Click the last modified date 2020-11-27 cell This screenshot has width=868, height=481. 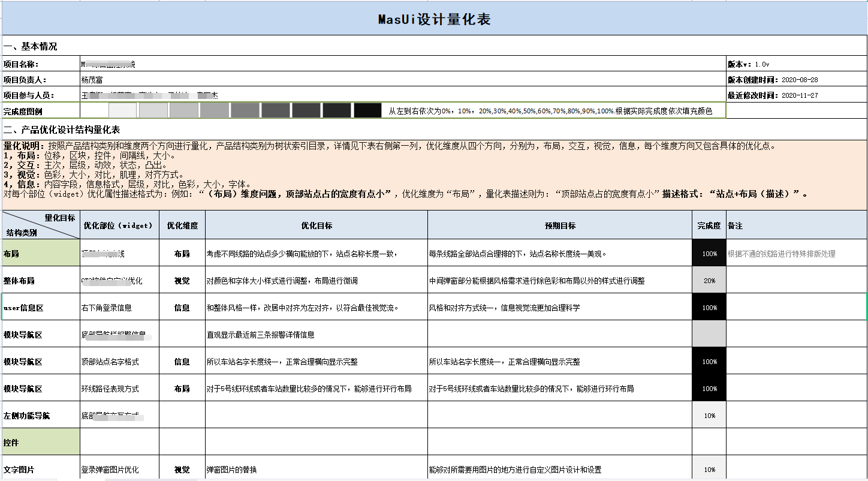point(800,95)
